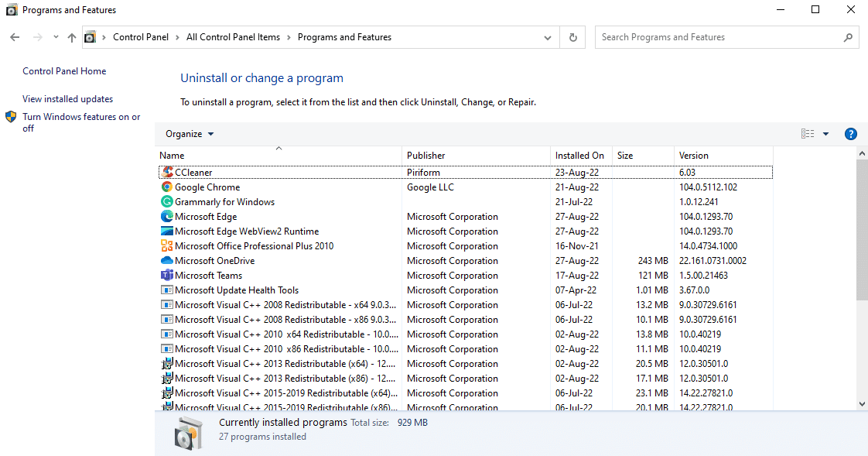
Task: Click the Grammarly for Windows icon
Action: [166, 202]
